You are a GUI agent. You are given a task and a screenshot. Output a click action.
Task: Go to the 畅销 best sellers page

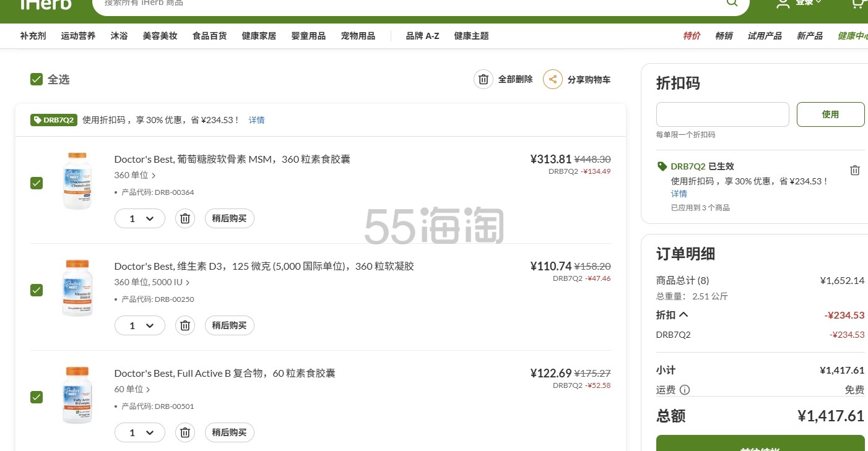pyautogui.click(x=724, y=36)
